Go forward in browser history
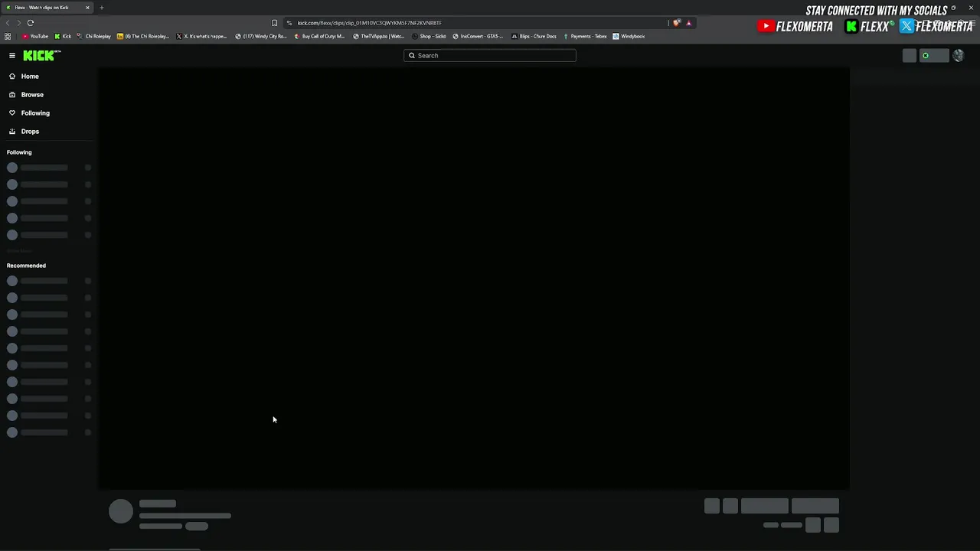 (18, 23)
